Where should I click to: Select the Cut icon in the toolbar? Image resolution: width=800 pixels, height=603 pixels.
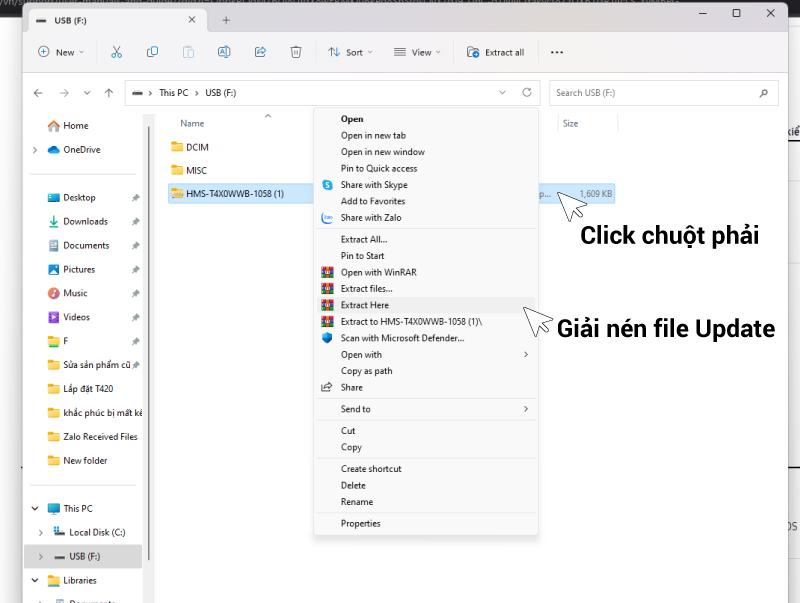coord(116,52)
